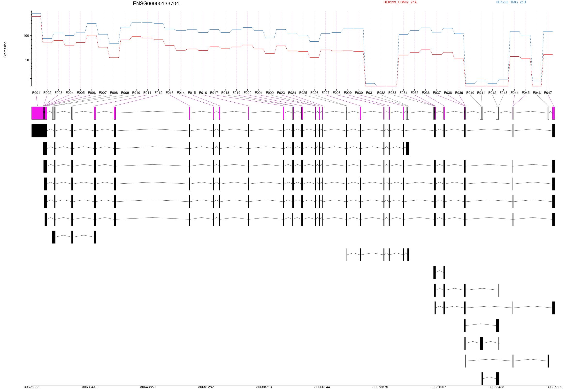Image resolution: width=581 pixels, height=392 pixels.
Task: Click exon label E009
Action: (x=125, y=93)
